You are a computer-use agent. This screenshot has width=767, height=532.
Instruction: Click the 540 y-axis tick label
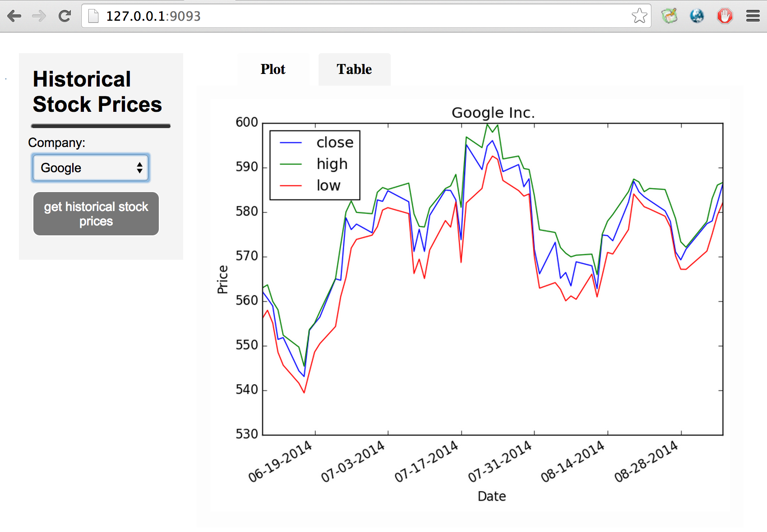click(x=247, y=390)
